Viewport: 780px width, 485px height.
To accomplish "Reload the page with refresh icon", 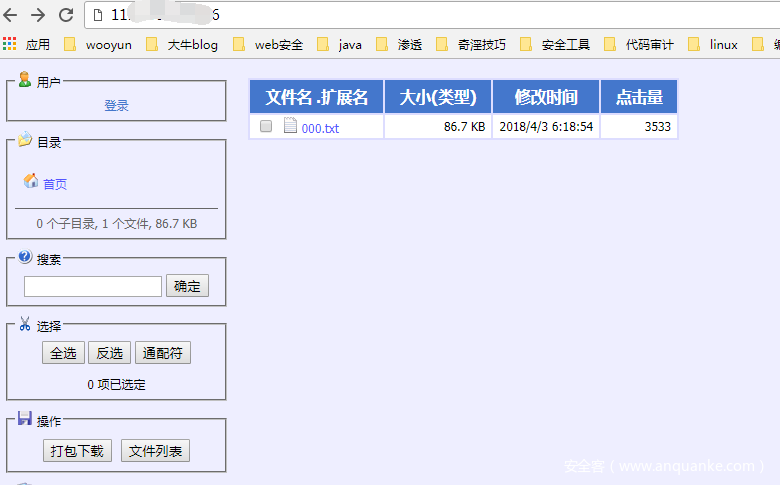I will (x=66, y=15).
